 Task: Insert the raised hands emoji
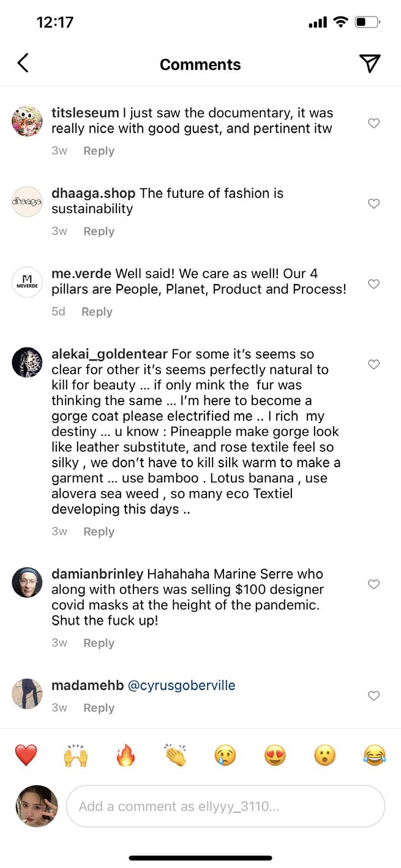[x=76, y=755]
